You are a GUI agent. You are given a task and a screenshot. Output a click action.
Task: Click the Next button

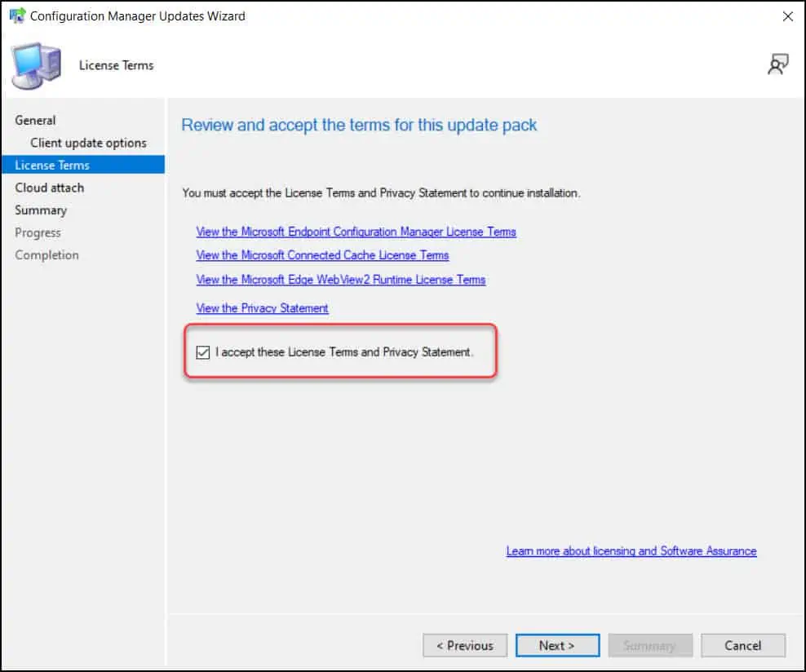pyautogui.click(x=557, y=645)
